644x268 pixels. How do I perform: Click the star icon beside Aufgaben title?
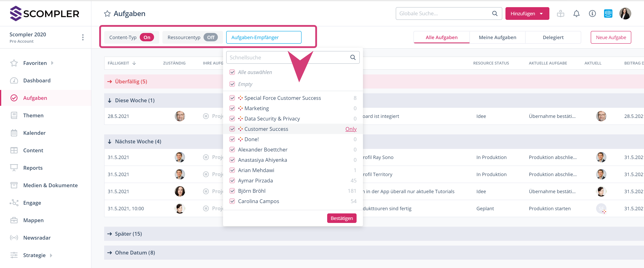(107, 13)
